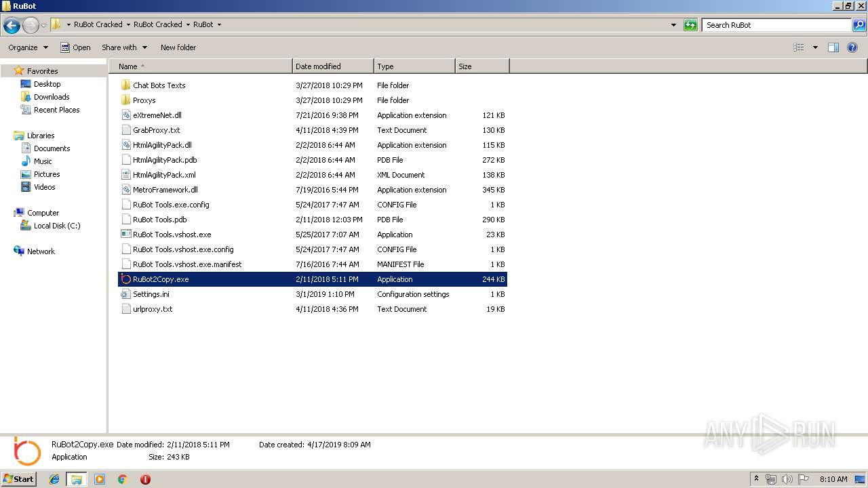
Task: Show hidden system tray icons
Action: [x=757, y=479]
